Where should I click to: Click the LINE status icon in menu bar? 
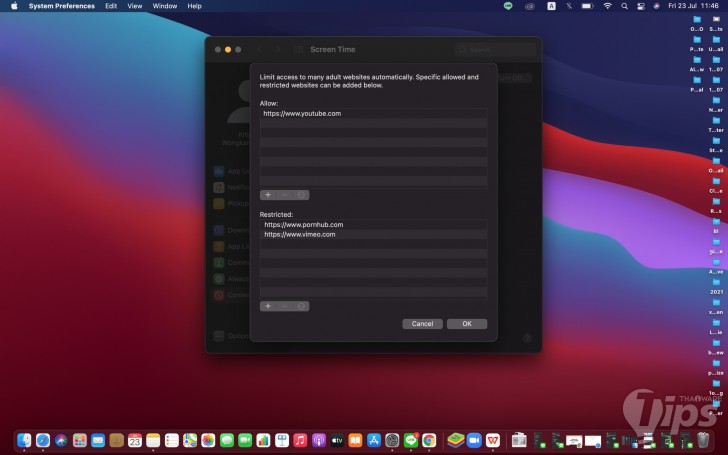point(508,6)
